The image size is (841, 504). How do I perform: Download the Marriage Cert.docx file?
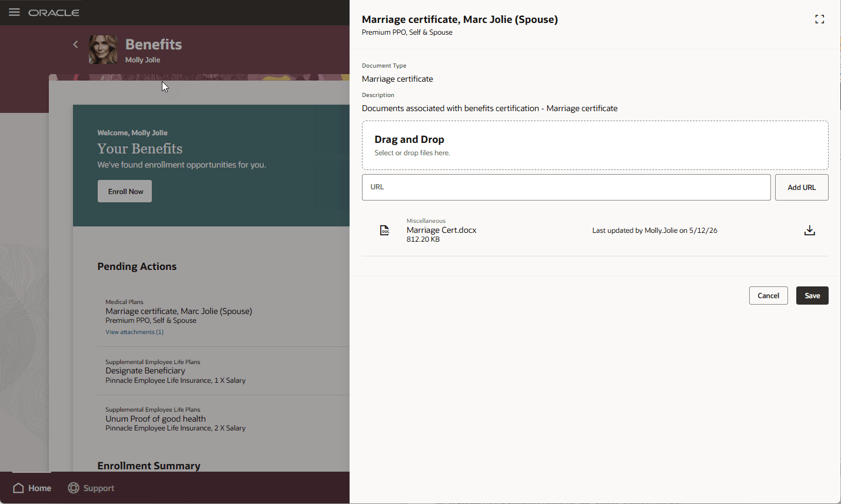(810, 231)
